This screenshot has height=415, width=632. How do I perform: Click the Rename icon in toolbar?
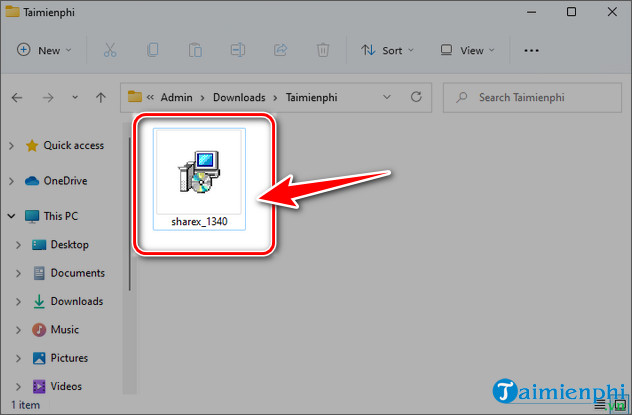[238, 50]
